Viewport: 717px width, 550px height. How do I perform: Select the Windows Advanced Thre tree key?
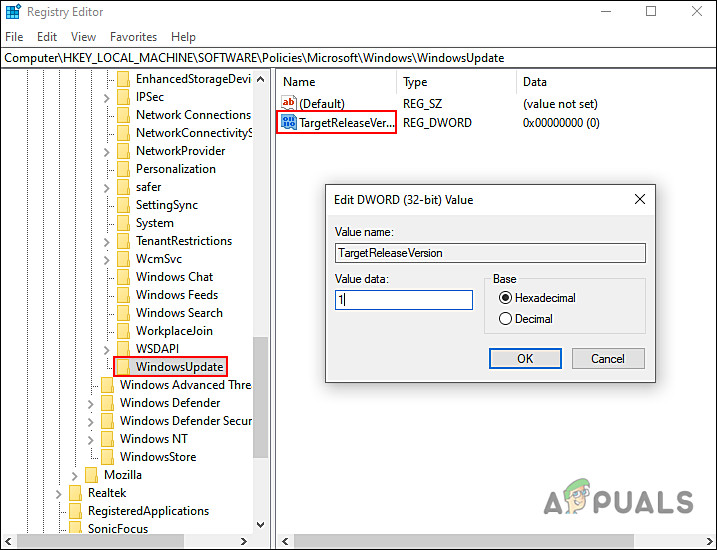pos(186,384)
